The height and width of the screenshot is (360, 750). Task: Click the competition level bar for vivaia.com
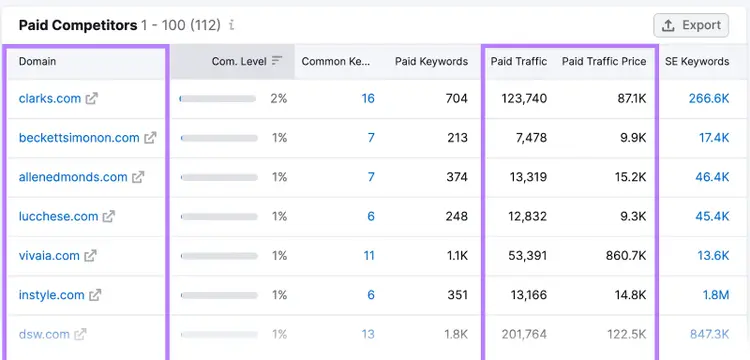tap(219, 255)
